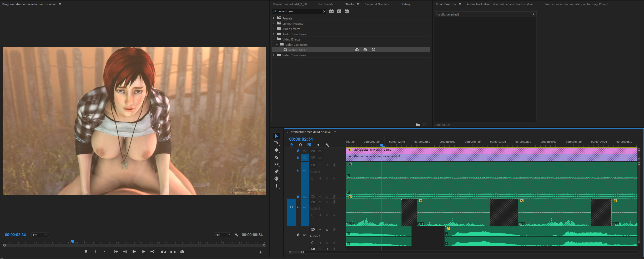Image resolution: width=644 pixels, height=259 pixels.
Task: Pick the Ripple Edit tool
Action: point(276,150)
